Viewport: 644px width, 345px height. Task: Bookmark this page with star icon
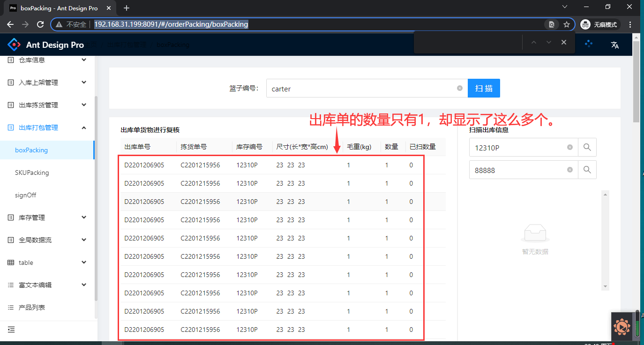tap(566, 24)
